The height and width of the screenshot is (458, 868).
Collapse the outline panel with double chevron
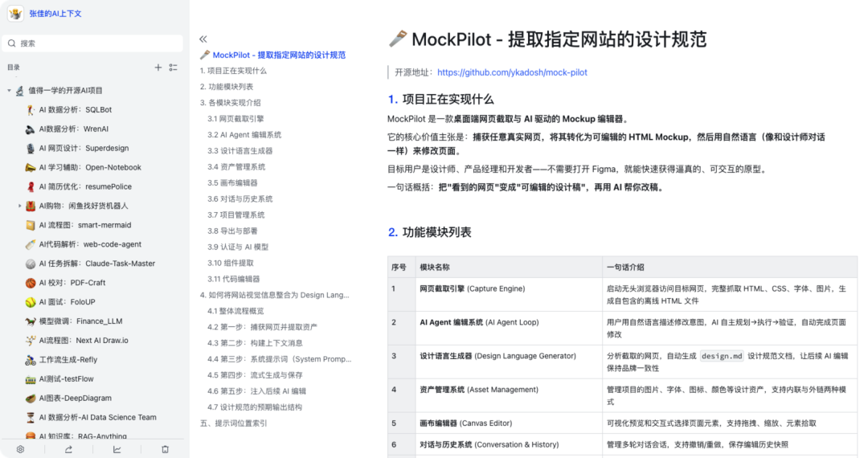[203, 39]
